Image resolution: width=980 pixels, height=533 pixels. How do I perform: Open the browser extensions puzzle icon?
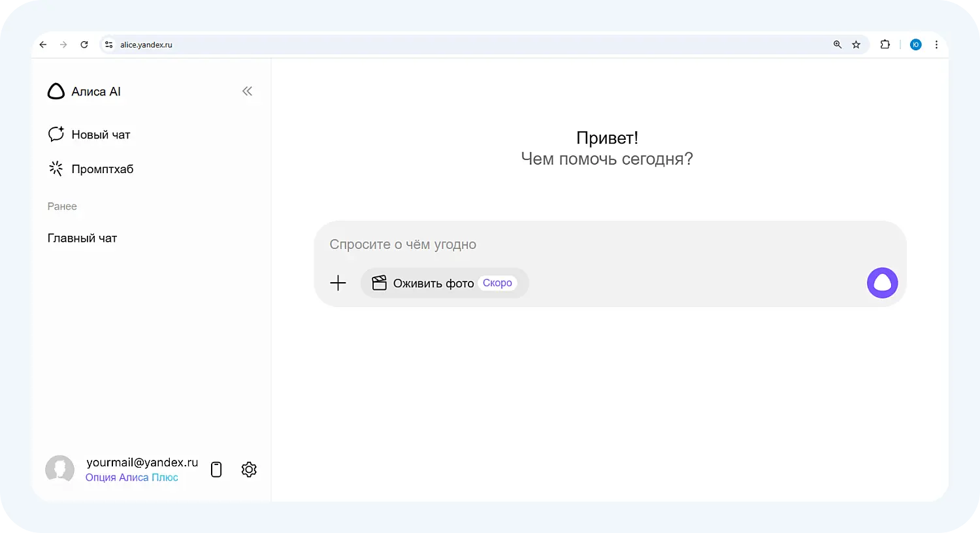885,44
